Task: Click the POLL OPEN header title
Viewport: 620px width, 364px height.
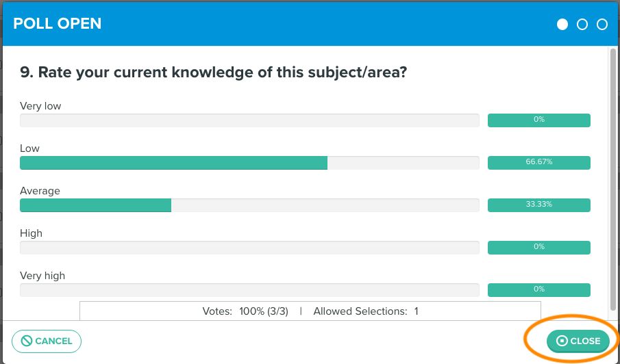Action: [x=58, y=24]
